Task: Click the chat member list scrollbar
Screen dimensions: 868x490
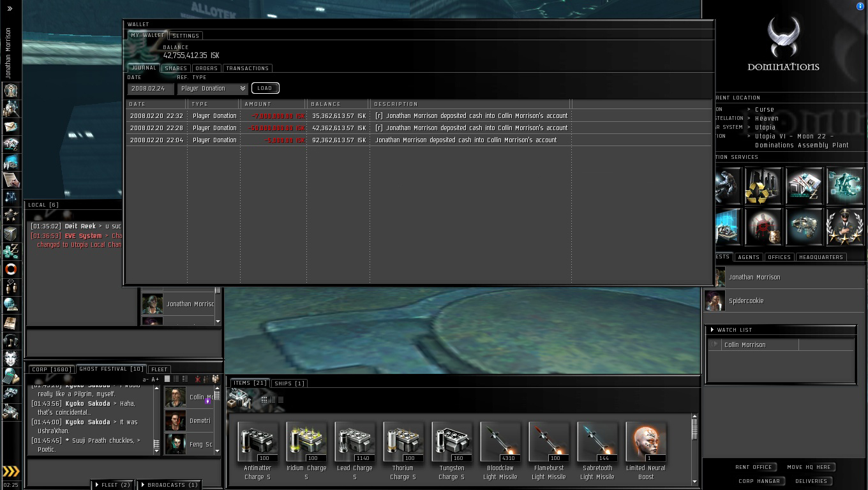Action: [218, 420]
